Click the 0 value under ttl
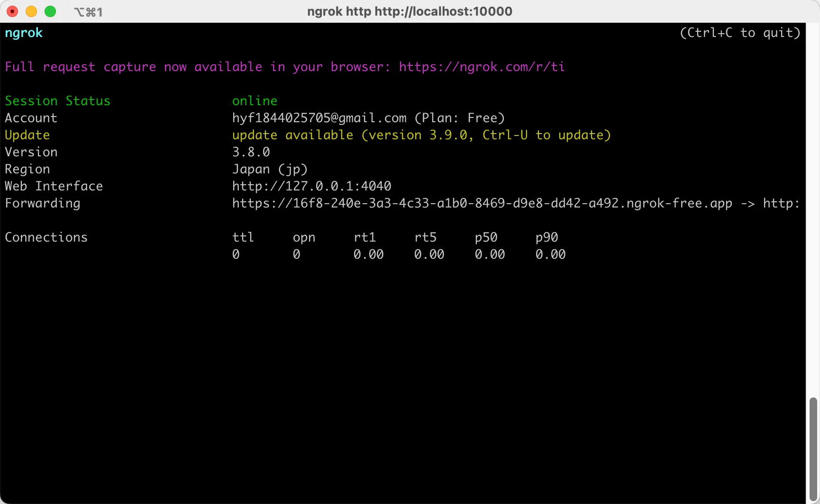Screen dimensions: 820x504 [x=236, y=254]
